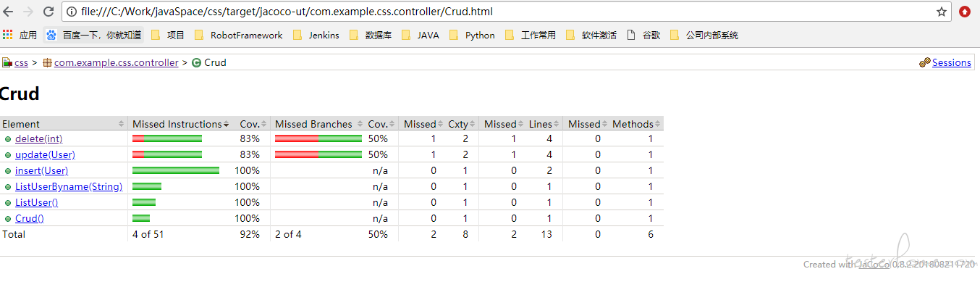
Task: Reload the page with the browser refresh icon
Action: click(x=48, y=12)
